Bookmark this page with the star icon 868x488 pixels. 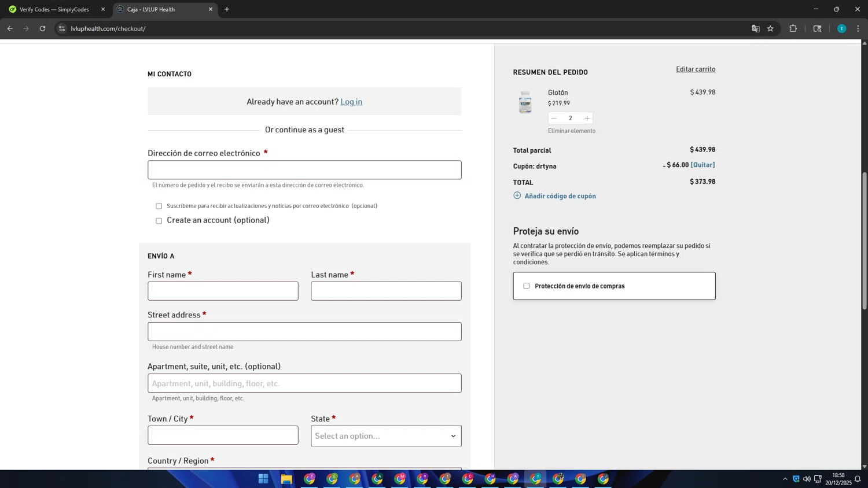(770, 28)
